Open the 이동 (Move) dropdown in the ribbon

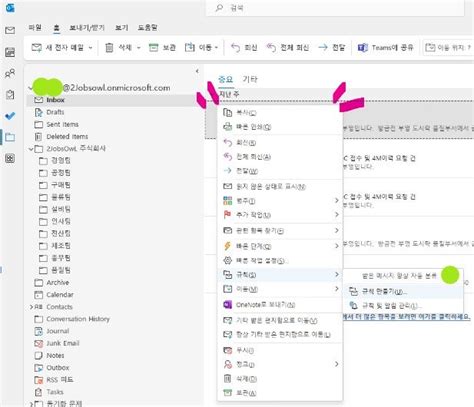click(201, 48)
